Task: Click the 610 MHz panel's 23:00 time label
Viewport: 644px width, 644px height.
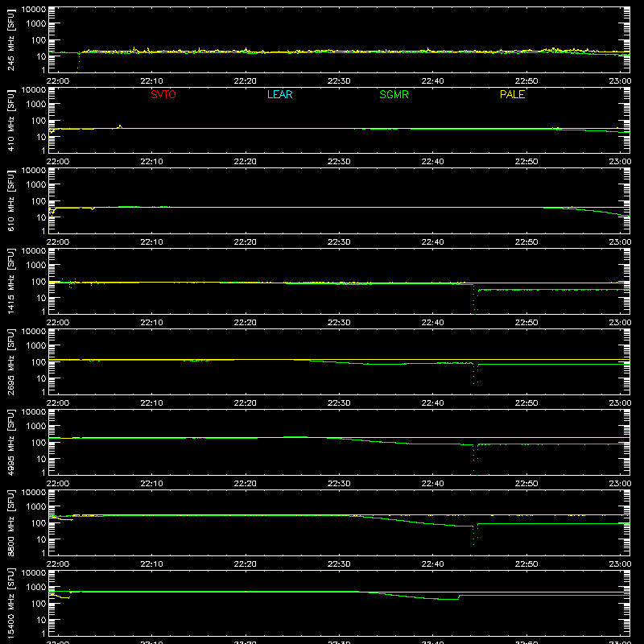Action: point(620,242)
